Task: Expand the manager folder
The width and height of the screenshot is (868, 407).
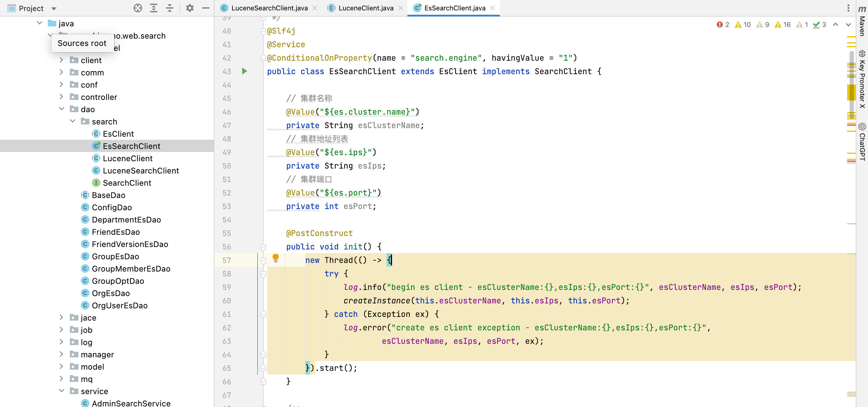Action: pos(61,354)
